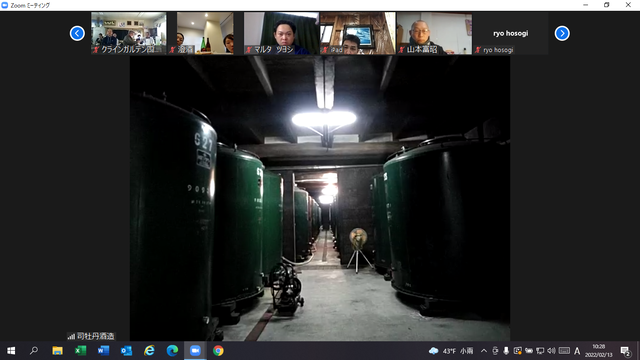640x360 pixels.
Task: Select the sake bottles participant thumbnail
Action: pyautogui.click(x=205, y=33)
